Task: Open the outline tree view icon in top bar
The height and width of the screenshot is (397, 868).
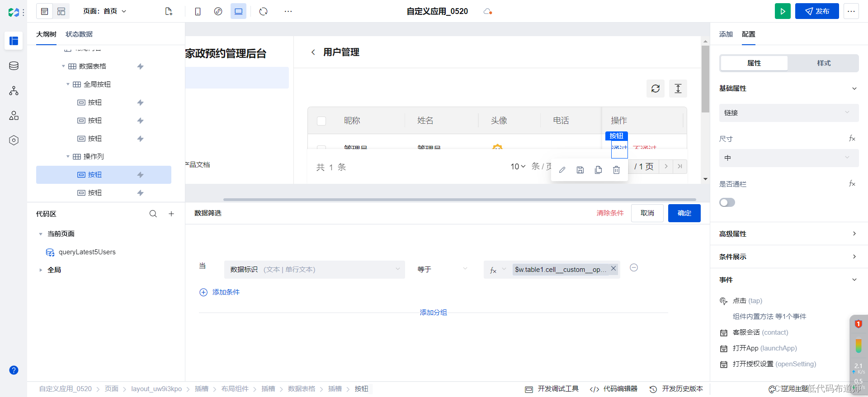Action: (44, 11)
